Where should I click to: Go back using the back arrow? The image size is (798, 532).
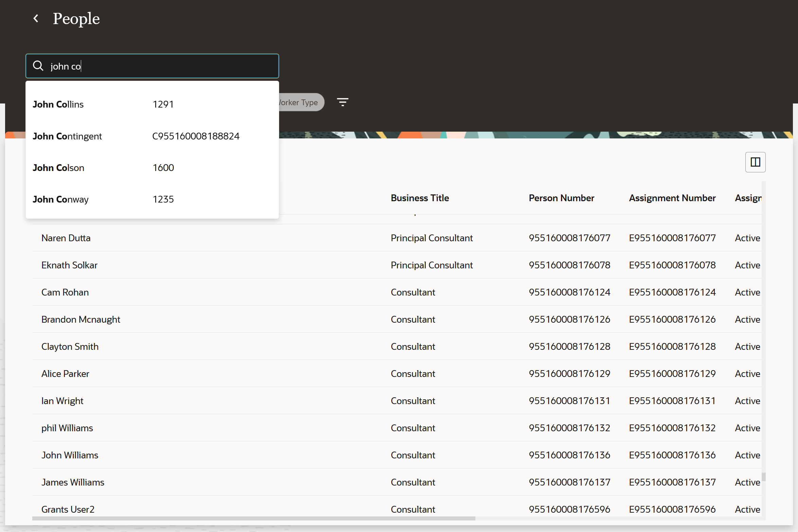click(36, 18)
